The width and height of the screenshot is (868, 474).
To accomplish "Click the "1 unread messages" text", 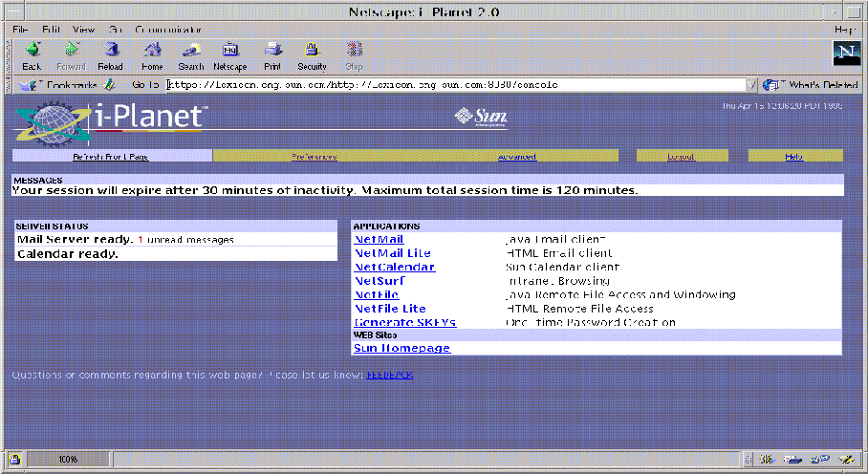I will (x=186, y=240).
